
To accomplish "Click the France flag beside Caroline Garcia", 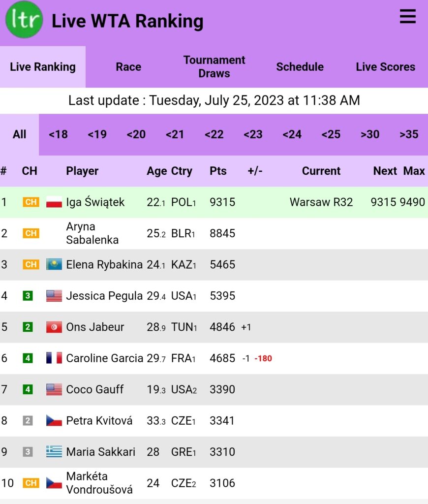I will click(54, 358).
